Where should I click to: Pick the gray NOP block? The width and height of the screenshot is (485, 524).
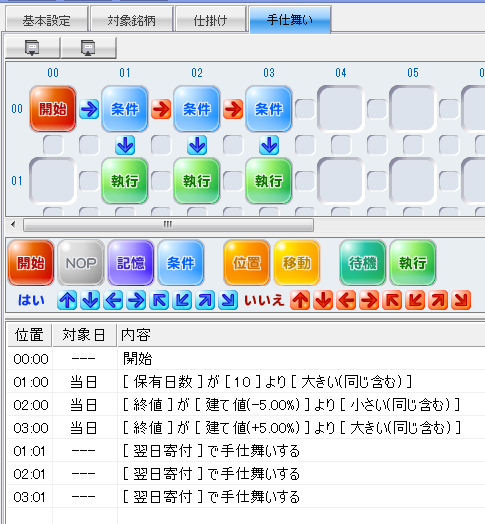click(81, 263)
